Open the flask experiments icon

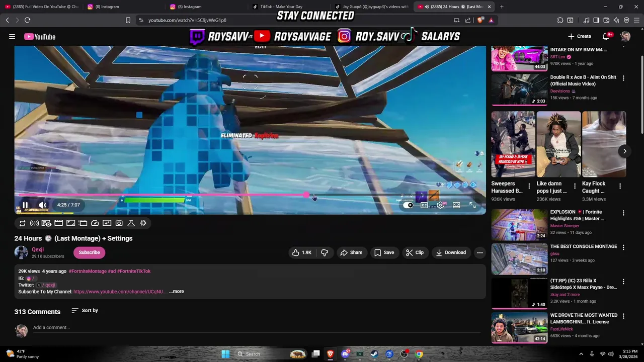131,223
